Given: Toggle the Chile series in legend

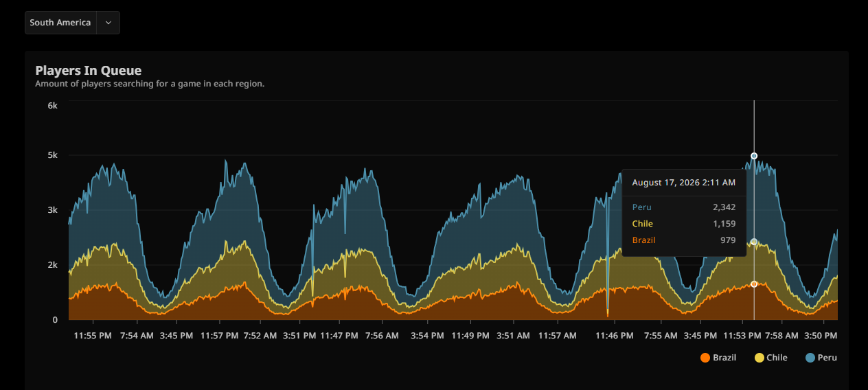Looking at the screenshot, I should (771, 358).
